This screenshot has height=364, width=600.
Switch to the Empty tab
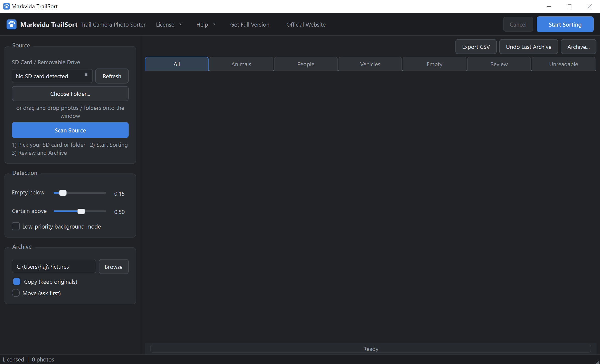click(435, 64)
